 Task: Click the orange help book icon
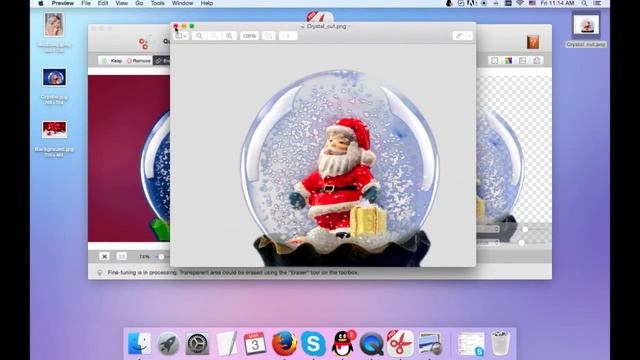pos(533,42)
